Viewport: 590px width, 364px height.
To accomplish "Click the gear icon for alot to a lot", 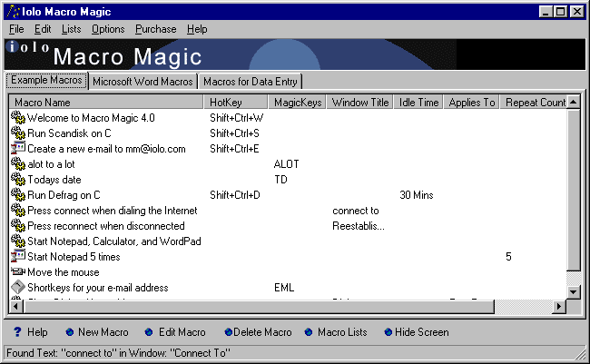I will [x=17, y=164].
